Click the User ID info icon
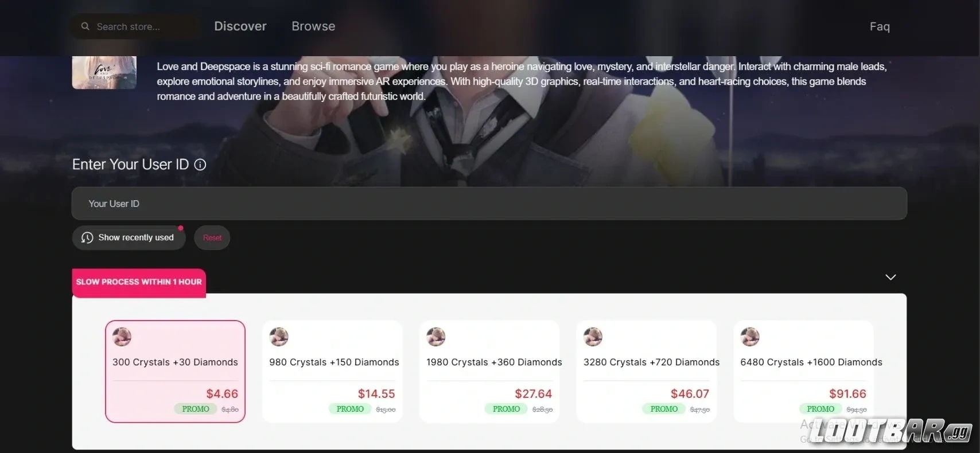The width and height of the screenshot is (980, 453). (x=200, y=165)
